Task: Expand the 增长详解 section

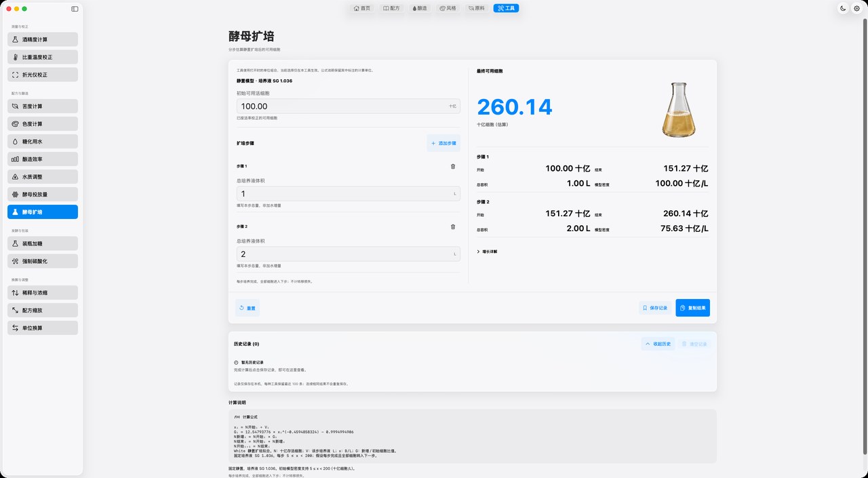Action: [487, 252]
